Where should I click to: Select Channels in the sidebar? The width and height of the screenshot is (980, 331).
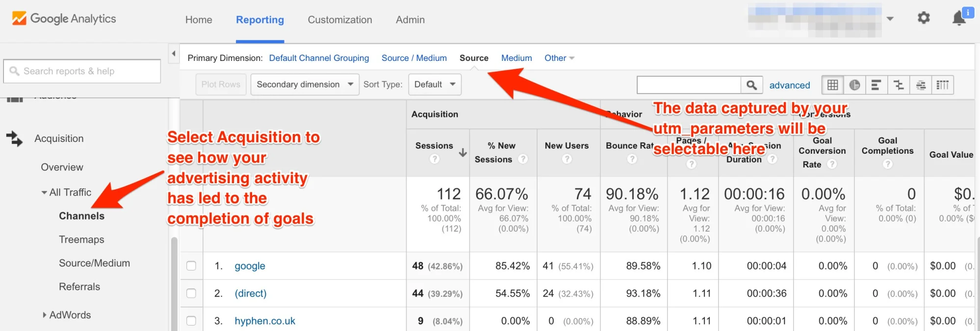(x=82, y=216)
